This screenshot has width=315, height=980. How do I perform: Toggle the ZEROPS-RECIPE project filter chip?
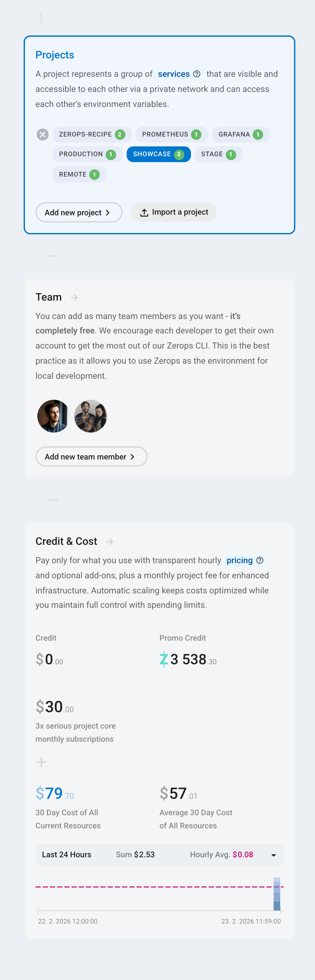coord(92,134)
